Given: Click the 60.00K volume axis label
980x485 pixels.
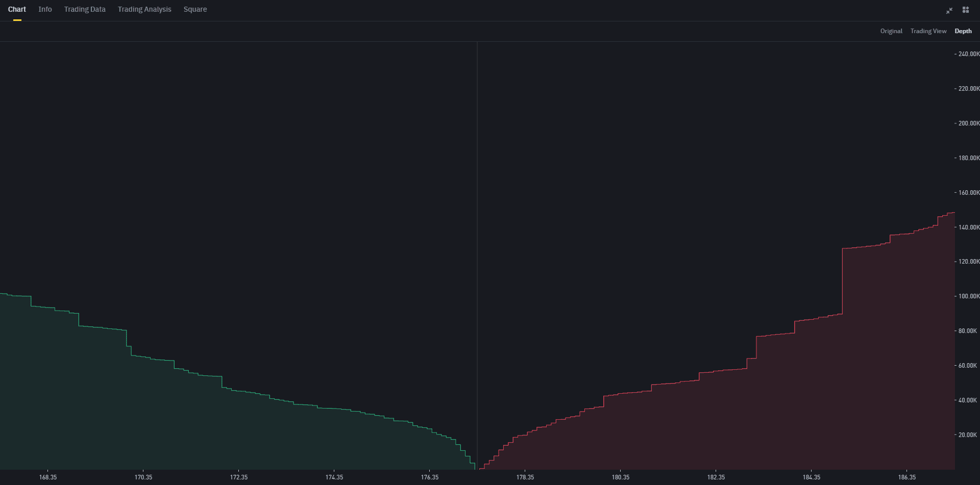Looking at the screenshot, I should pyautogui.click(x=968, y=366).
